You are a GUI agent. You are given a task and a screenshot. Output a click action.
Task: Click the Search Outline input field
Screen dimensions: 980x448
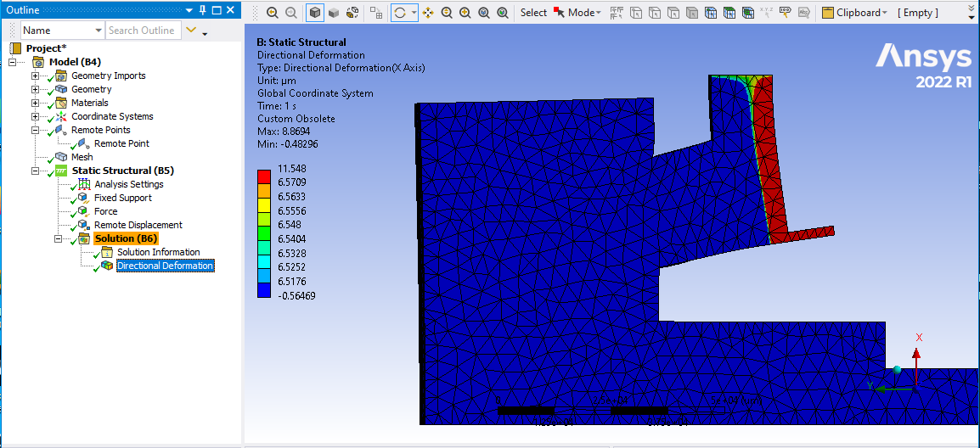click(x=142, y=31)
